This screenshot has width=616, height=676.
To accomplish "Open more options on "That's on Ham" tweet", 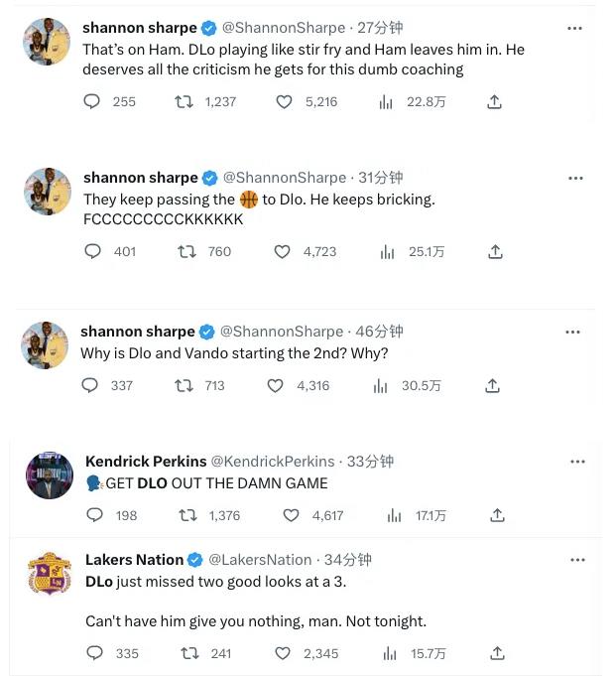I will (x=575, y=29).
